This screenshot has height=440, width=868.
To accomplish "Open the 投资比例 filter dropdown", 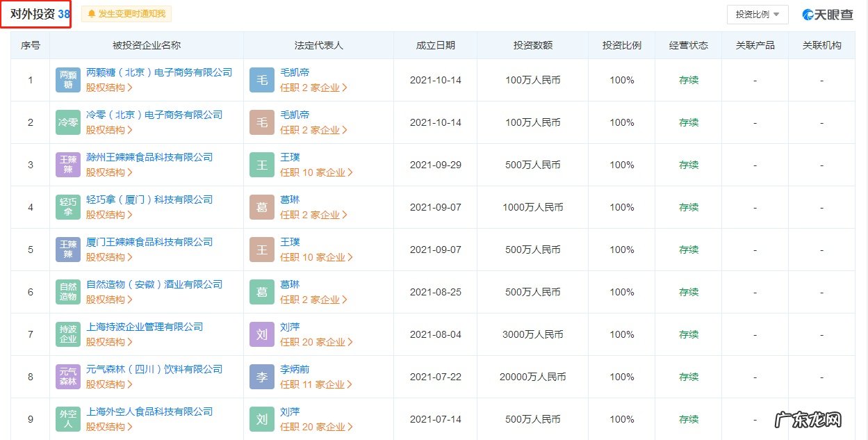I will (x=757, y=14).
